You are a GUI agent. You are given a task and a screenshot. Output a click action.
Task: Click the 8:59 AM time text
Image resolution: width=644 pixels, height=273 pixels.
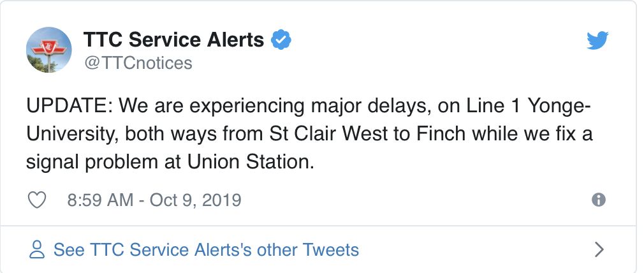[x=100, y=200]
